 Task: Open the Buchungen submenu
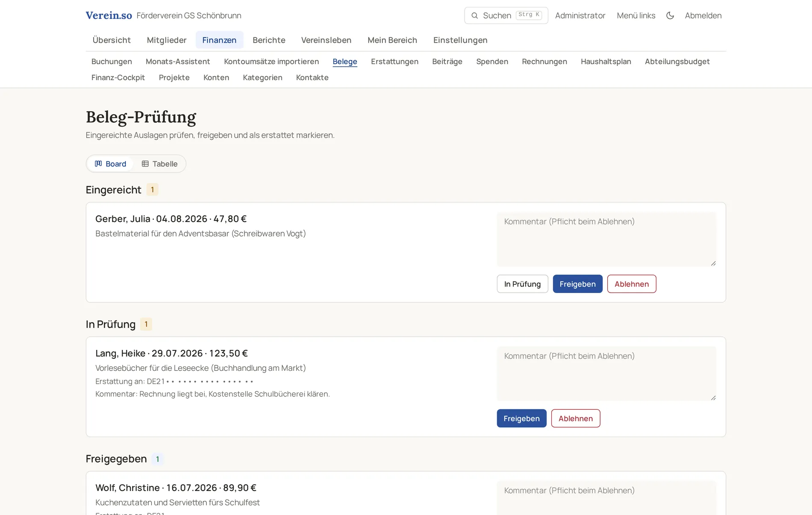click(x=112, y=62)
